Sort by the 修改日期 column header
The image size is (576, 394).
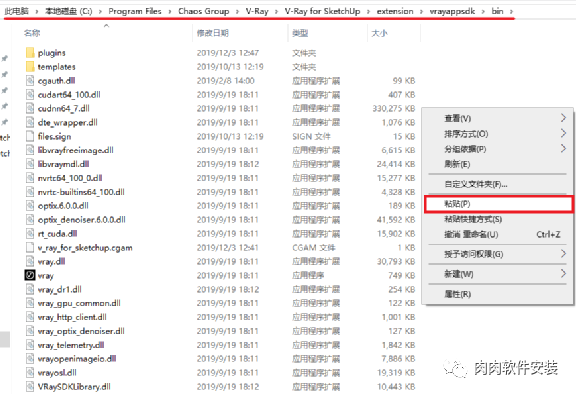213,33
